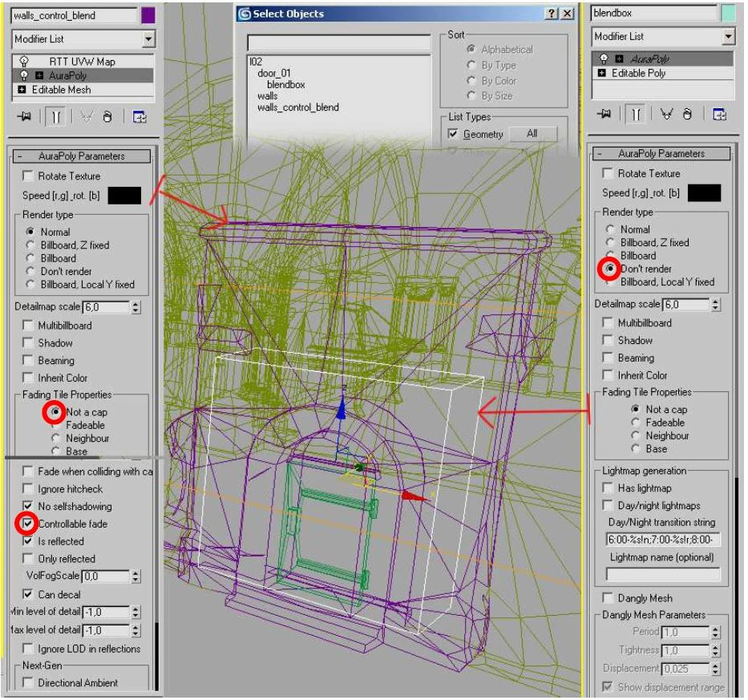Click the All button in List Types
Screen dimensions: 748x700
pyautogui.click(x=532, y=134)
